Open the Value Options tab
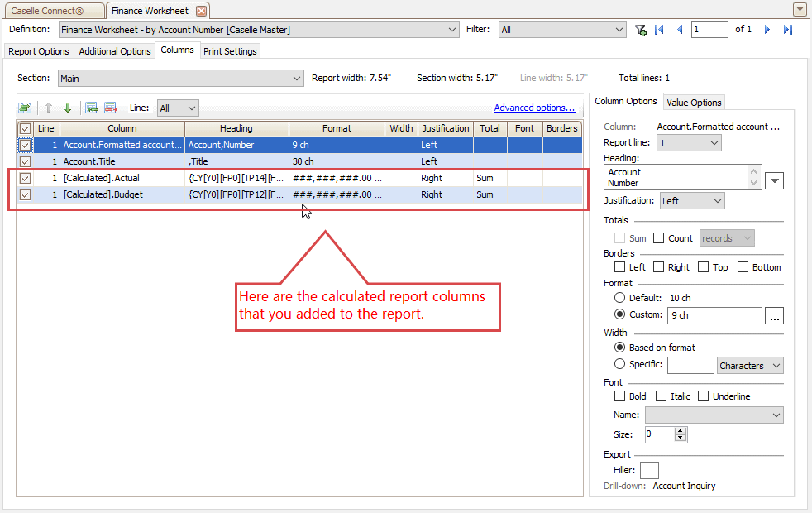The image size is (812, 513). click(x=694, y=103)
